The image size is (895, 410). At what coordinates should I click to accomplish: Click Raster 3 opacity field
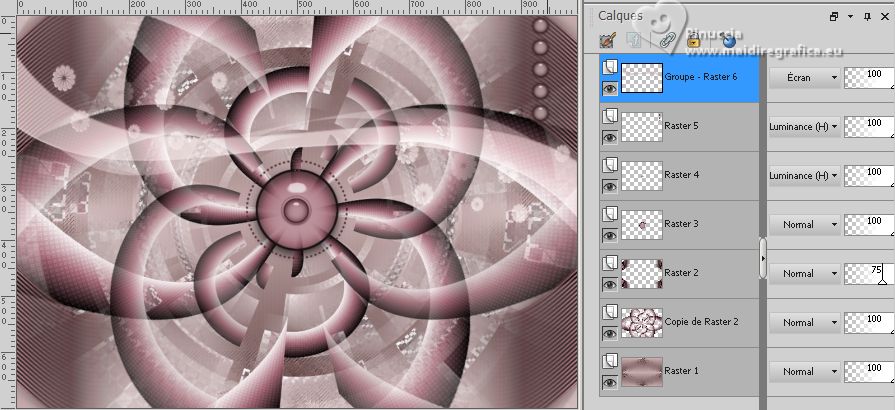click(869, 225)
